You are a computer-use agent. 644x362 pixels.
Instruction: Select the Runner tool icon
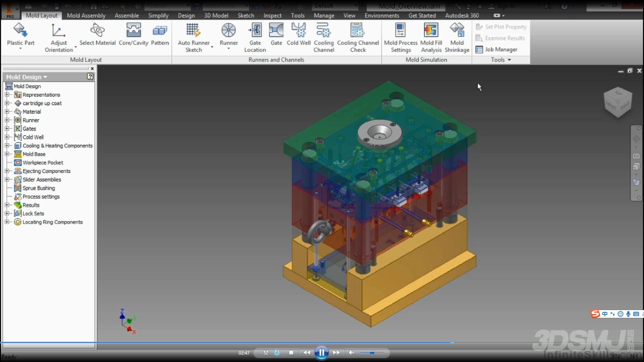pos(228,30)
